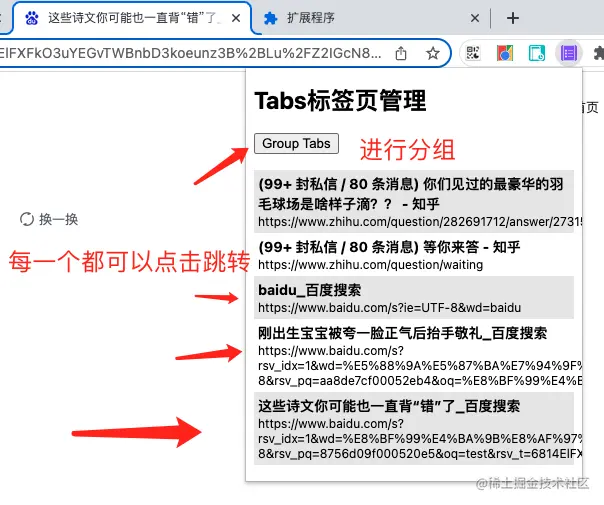Click the share page icon

401,53
